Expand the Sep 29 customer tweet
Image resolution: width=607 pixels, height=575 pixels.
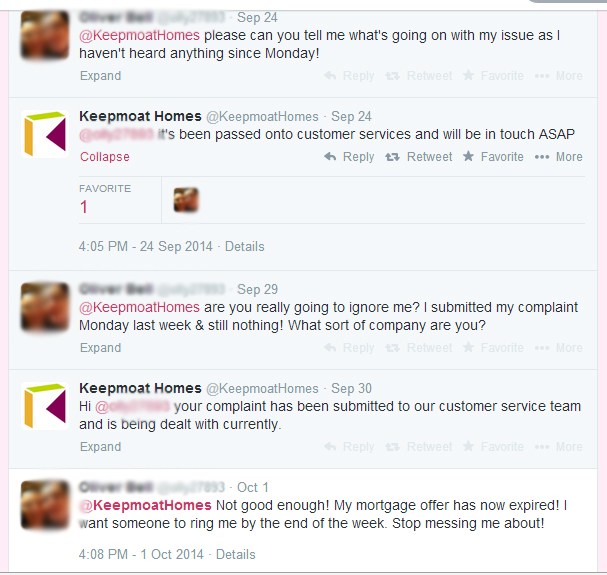(100, 348)
